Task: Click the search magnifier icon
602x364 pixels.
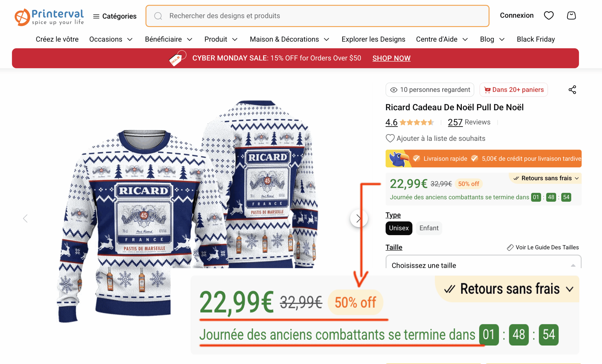Action: (158, 16)
